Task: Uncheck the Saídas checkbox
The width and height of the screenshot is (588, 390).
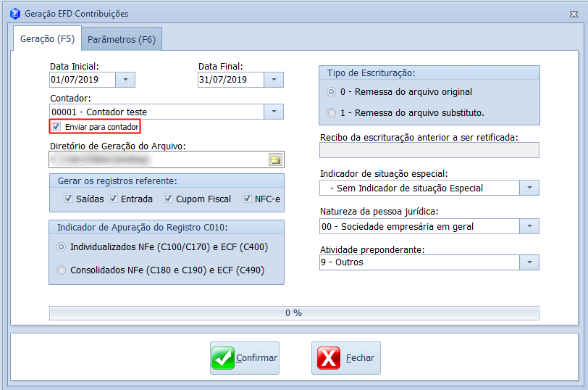Action: pyautogui.click(x=68, y=199)
